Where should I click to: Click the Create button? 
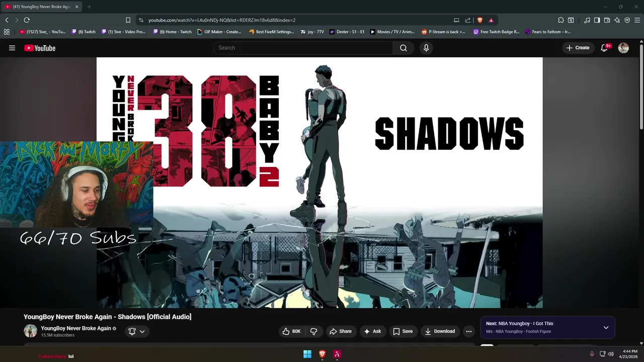(578, 48)
